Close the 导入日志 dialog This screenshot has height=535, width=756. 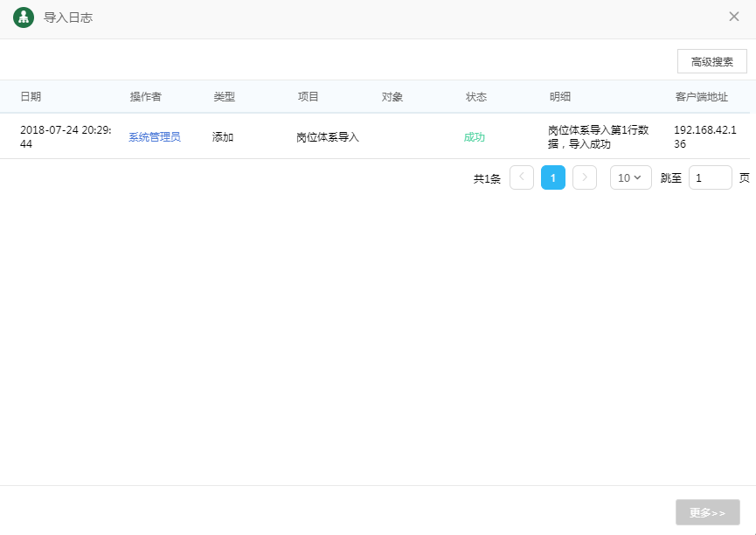[734, 17]
